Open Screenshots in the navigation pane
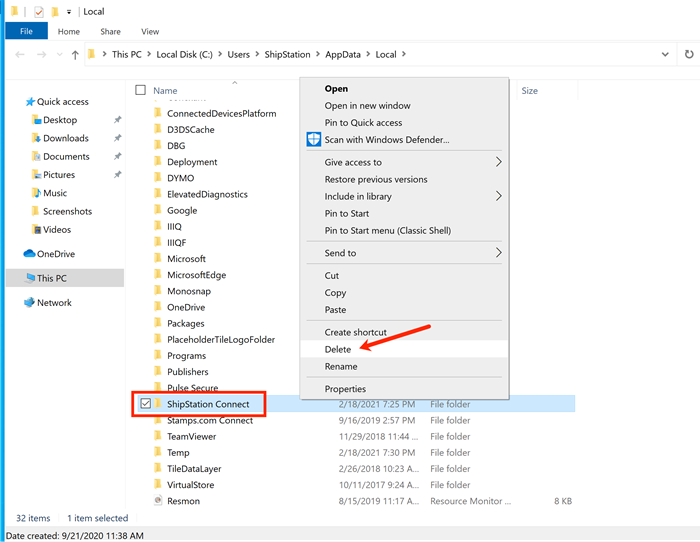 click(67, 212)
